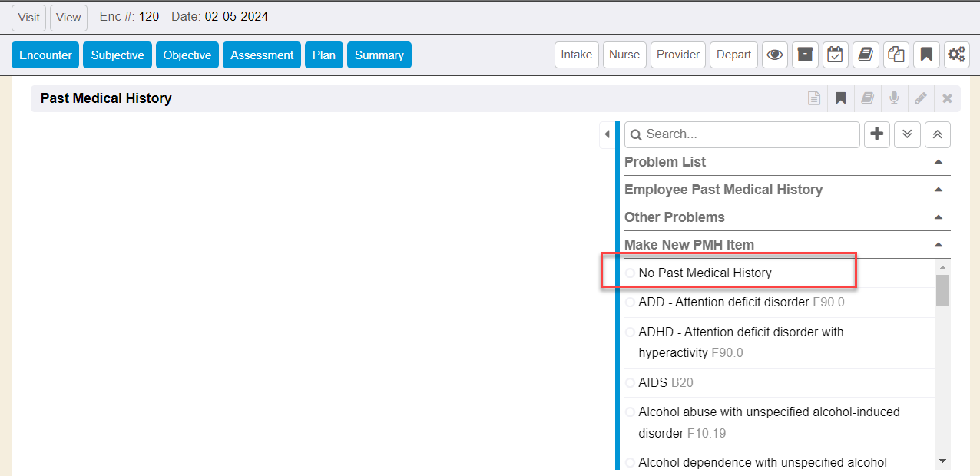The height and width of the screenshot is (476, 980).
Task: Click the copy documents icon
Action: 896,55
